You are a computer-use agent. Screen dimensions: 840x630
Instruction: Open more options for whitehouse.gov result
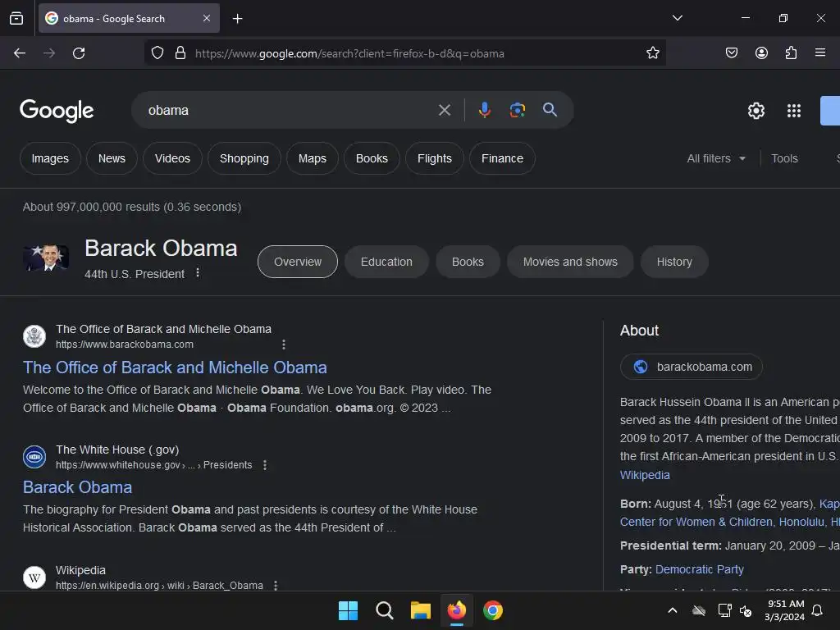click(265, 465)
